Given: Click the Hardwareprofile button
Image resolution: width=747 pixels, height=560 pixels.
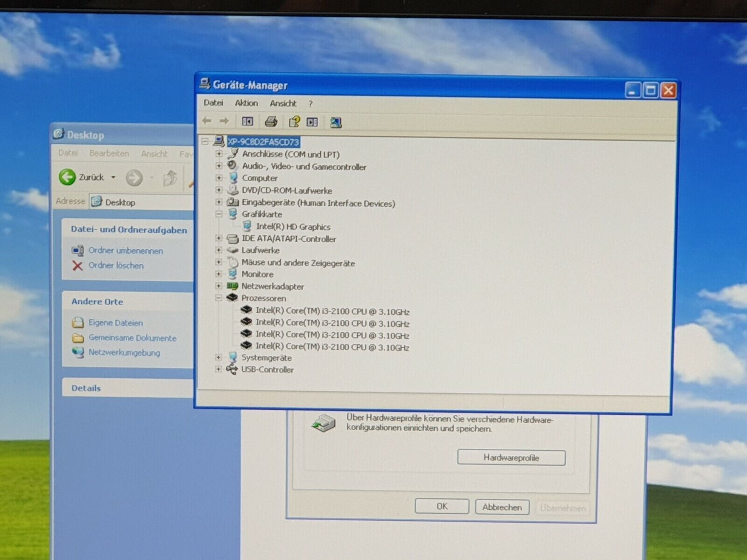Looking at the screenshot, I should point(511,458).
